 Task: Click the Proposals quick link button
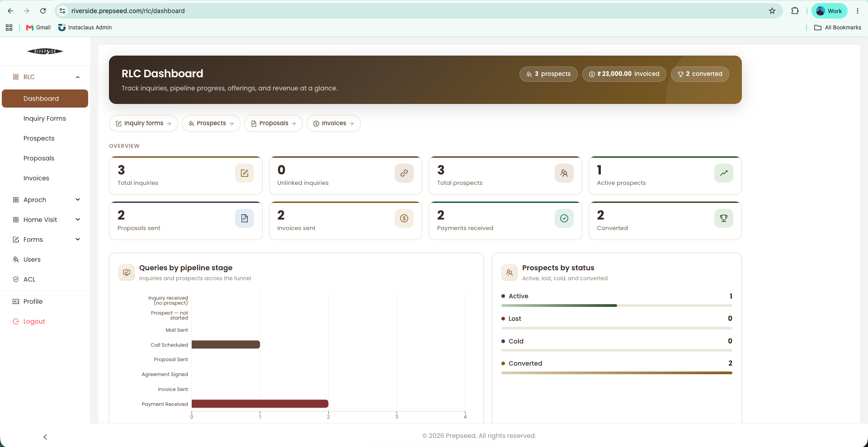(x=274, y=123)
